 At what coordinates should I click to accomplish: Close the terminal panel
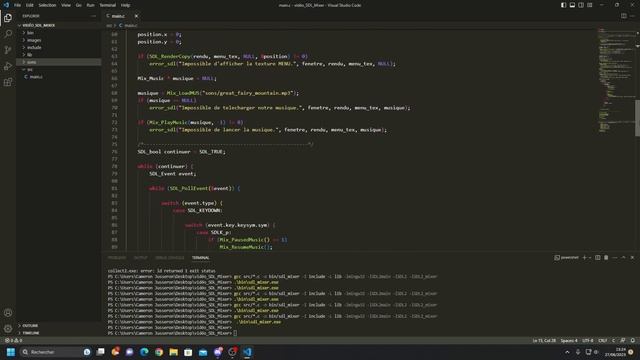click(x=632, y=258)
